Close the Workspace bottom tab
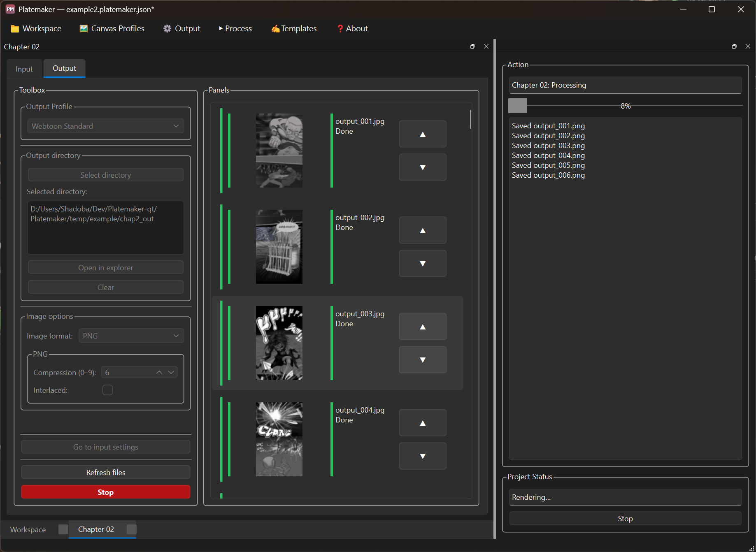Screen dimensions: 756x552 pos(63,529)
